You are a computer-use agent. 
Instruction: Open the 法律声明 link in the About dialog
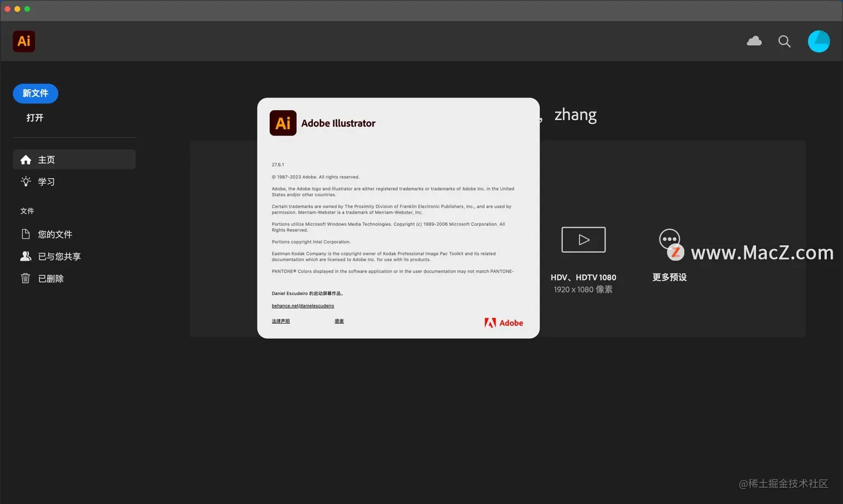pyautogui.click(x=280, y=321)
